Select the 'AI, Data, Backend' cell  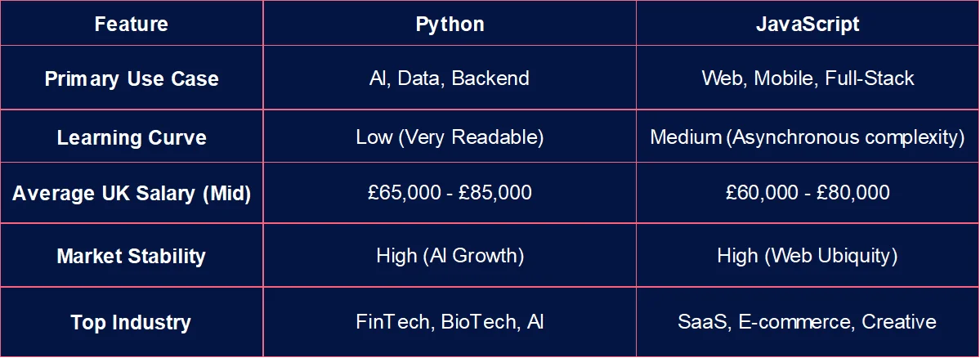[x=450, y=78]
